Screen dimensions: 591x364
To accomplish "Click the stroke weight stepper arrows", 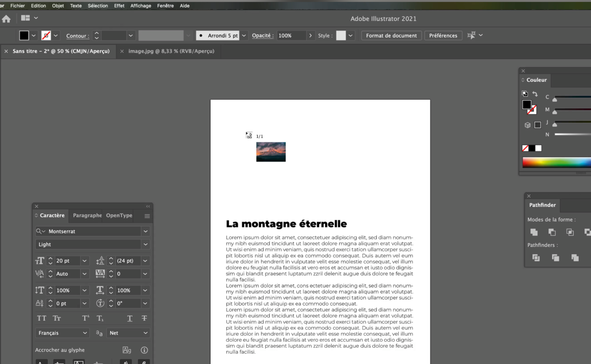I will coord(97,35).
